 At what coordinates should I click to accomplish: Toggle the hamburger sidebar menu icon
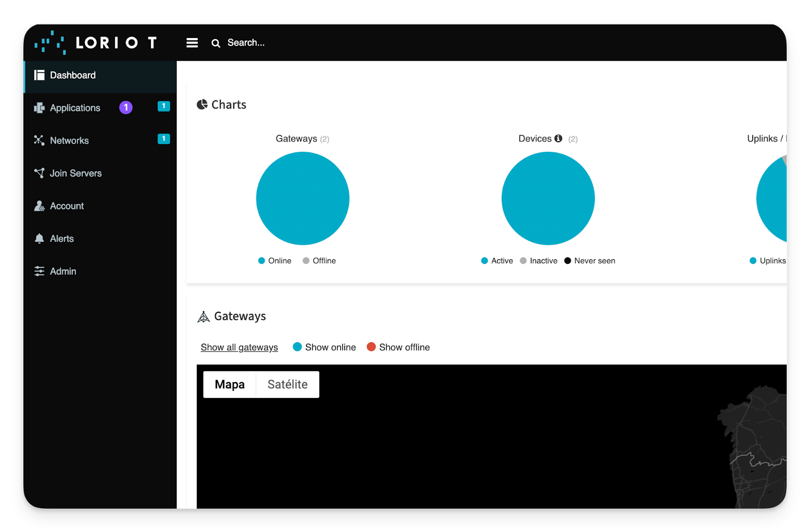[x=192, y=43]
